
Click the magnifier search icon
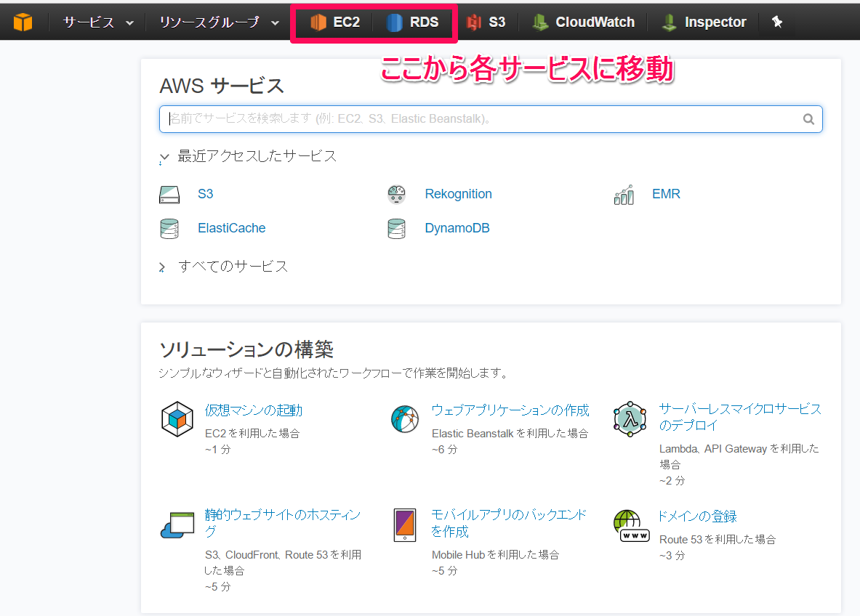click(x=808, y=119)
